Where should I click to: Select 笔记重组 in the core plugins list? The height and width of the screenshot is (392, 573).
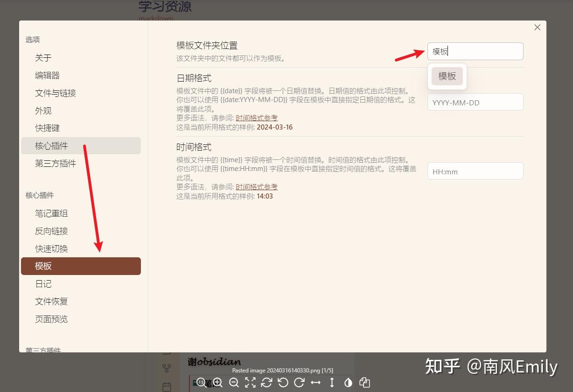pos(51,213)
